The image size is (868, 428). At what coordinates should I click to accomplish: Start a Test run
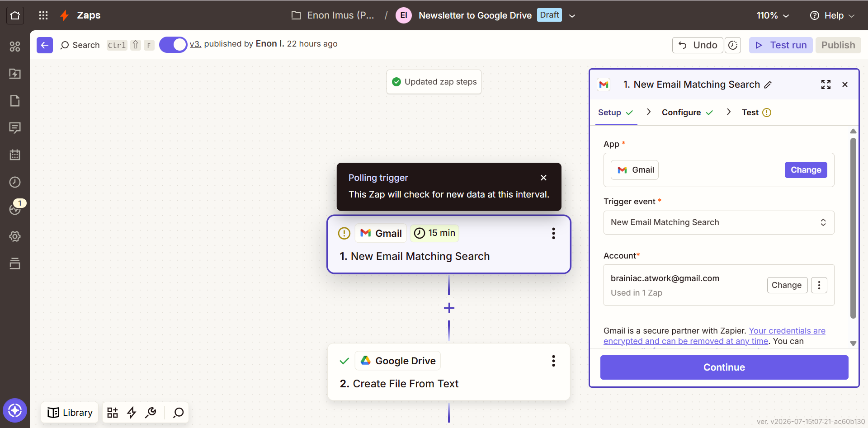[781, 45]
